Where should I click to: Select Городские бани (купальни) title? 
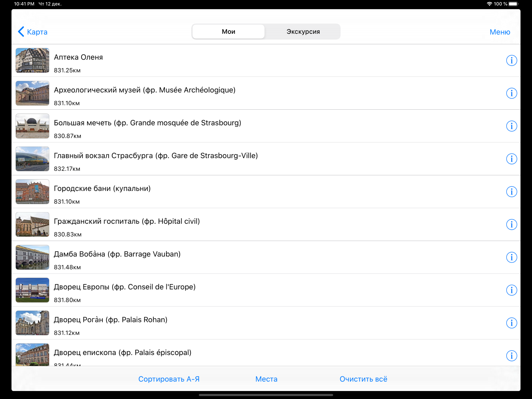102,188
